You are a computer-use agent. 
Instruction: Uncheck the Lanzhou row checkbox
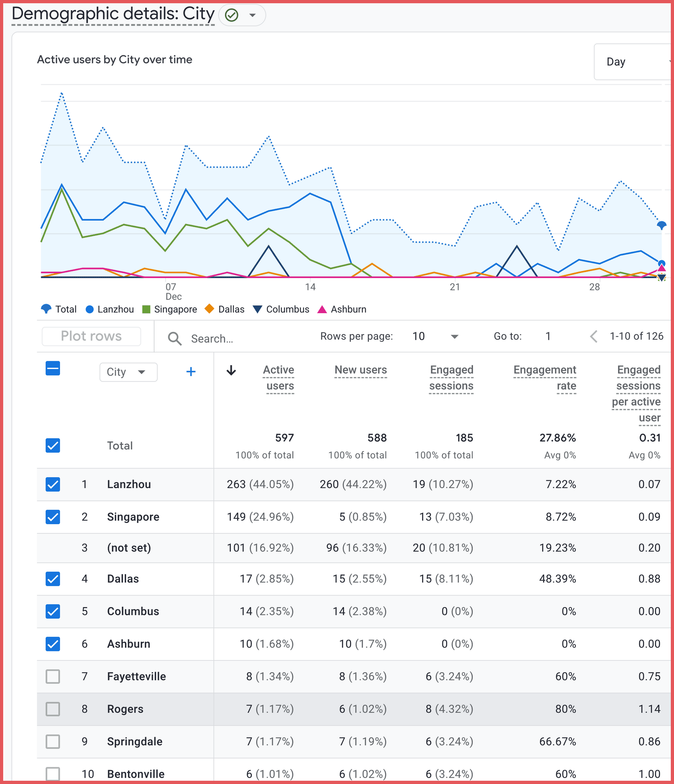(x=53, y=484)
